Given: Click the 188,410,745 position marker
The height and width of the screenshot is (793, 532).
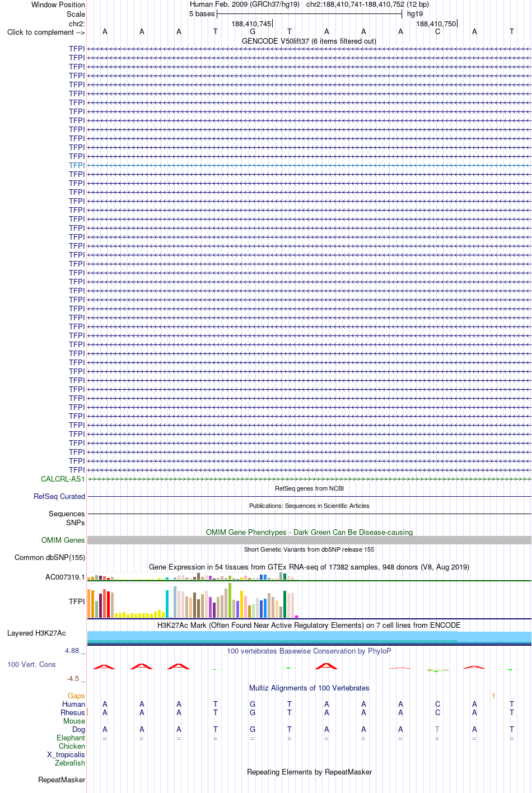Looking at the screenshot, I should click(x=251, y=24).
